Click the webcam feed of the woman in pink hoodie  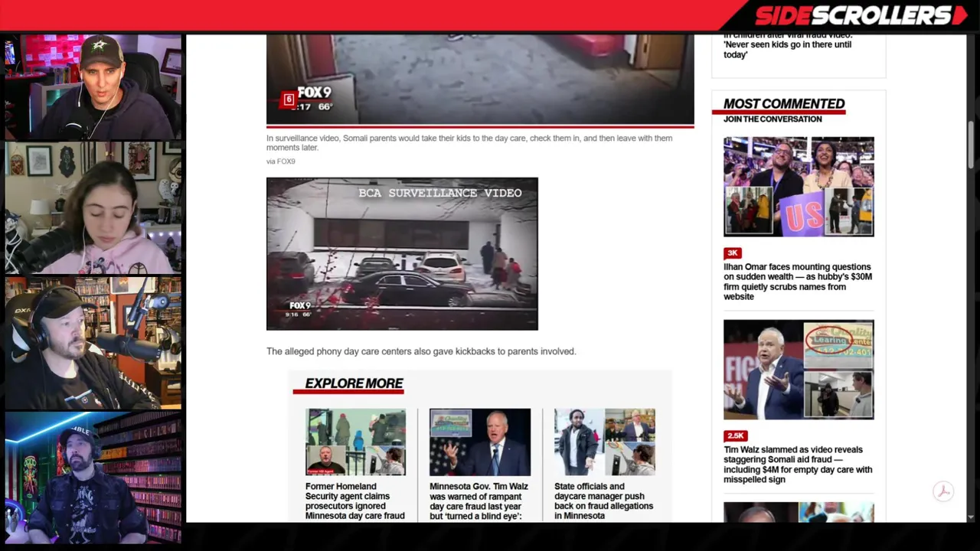coord(93,208)
